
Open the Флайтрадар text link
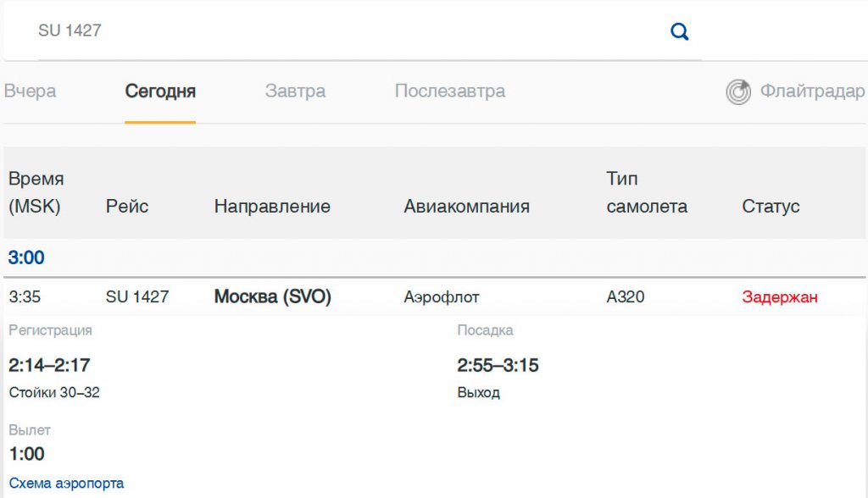click(811, 91)
